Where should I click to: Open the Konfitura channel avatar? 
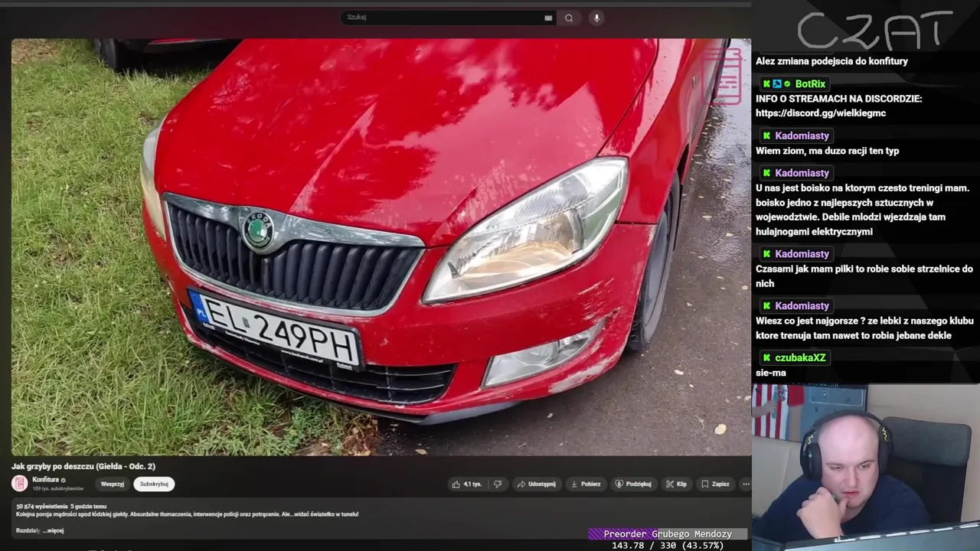[20, 483]
